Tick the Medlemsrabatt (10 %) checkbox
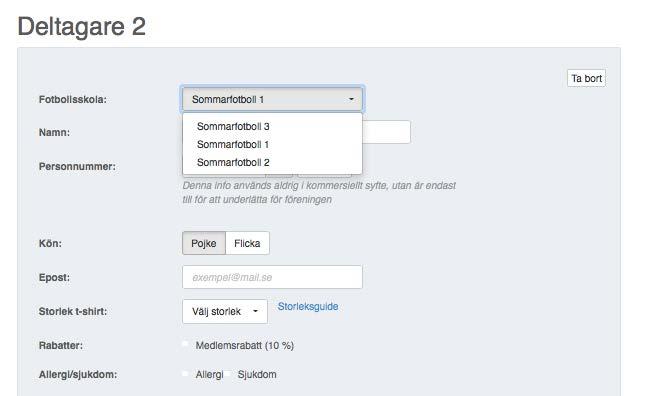Viewport: 646px width, 396px height. click(x=185, y=344)
